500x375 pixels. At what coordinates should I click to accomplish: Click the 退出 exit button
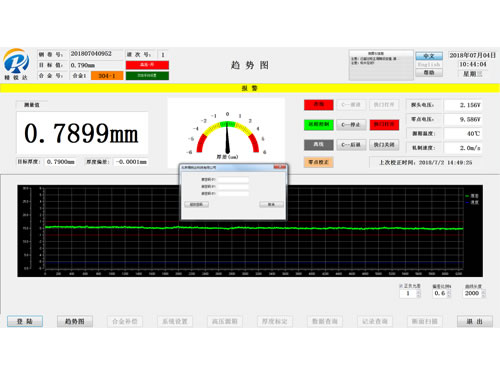475,321
